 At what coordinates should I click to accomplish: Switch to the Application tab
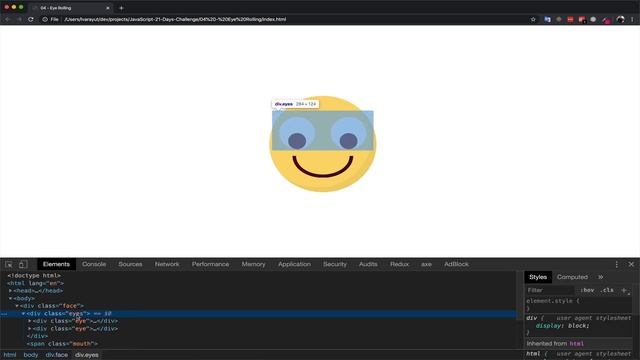coord(294,264)
